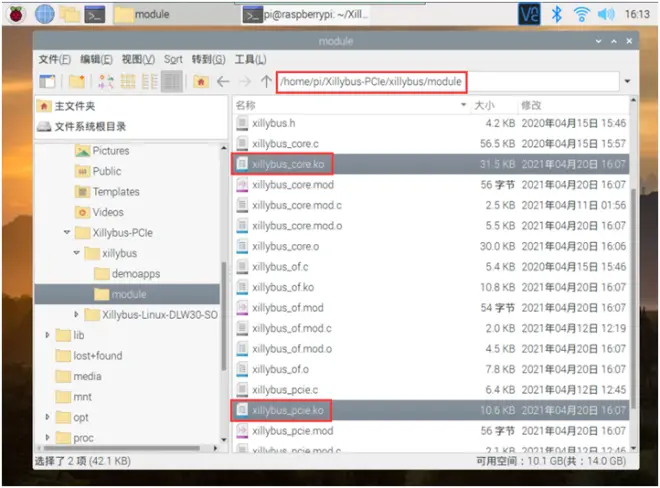The width and height of the screenshot is (660, 488).
Task: Create a new folder from toolbar
Action: pyautogui.click(x=77, y=81)
